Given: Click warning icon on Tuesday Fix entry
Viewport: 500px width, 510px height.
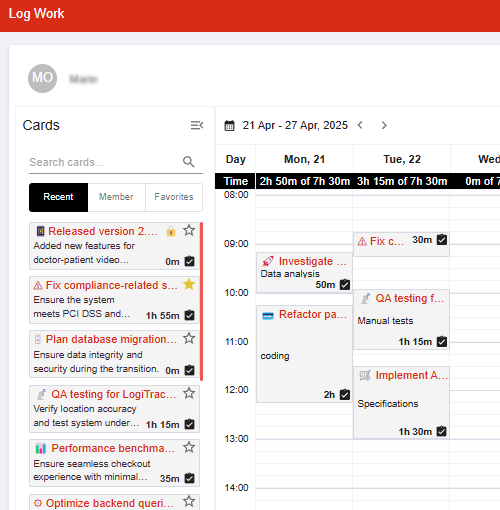Looking at the screenshot, I should coord(362,241).
